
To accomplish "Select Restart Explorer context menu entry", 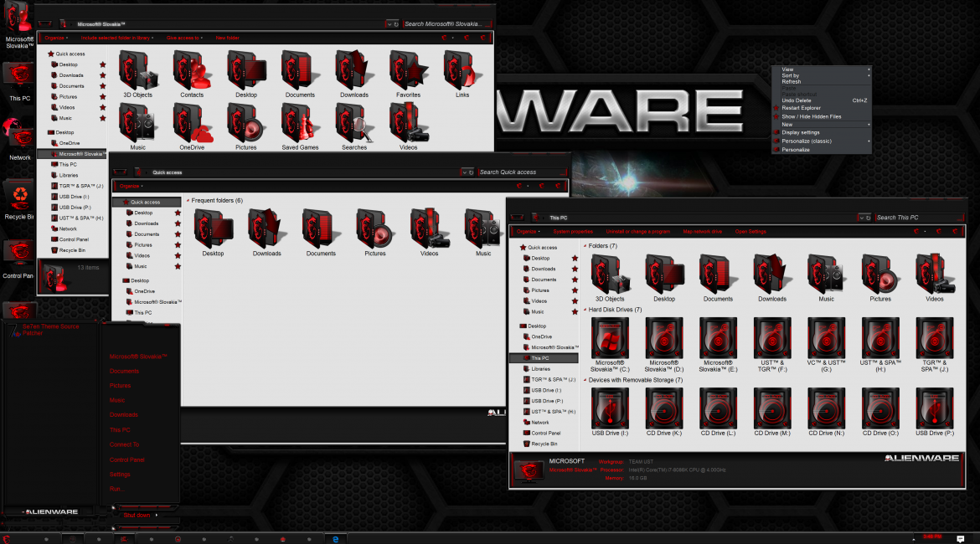I will coord(801,108).
